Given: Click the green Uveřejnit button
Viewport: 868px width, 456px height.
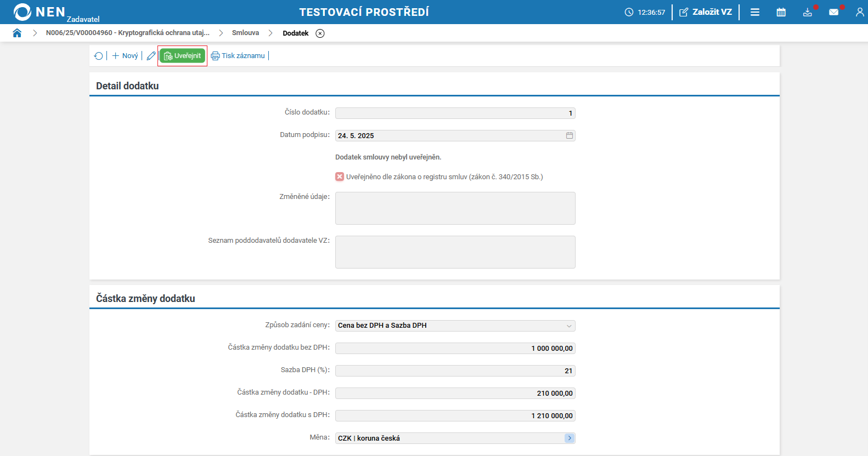Looking at the screenshot, I should 183,56.
